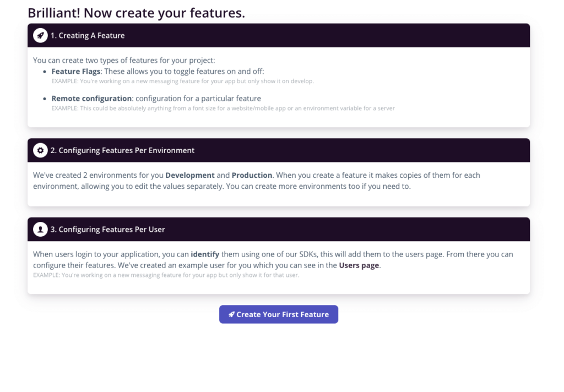Select the '1. Creating A Feature' header
564x392 pixels.
(x=279, y=36)
